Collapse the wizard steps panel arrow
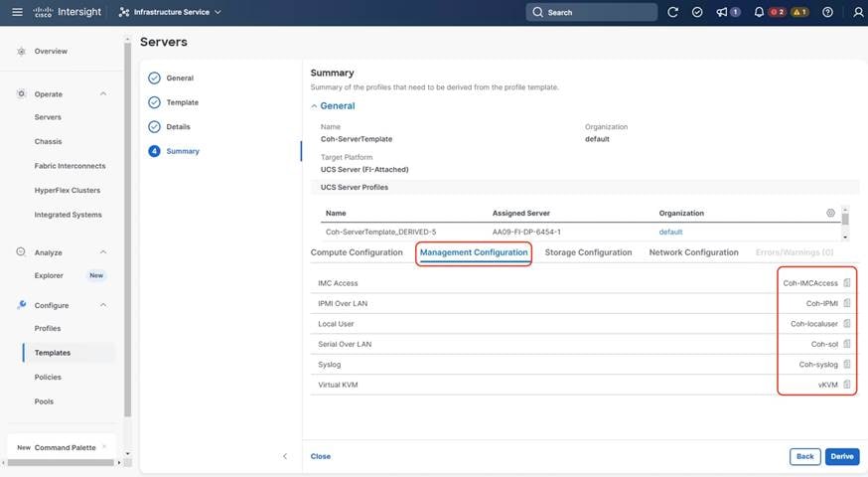Screen dimensions: 868x477 285,456
